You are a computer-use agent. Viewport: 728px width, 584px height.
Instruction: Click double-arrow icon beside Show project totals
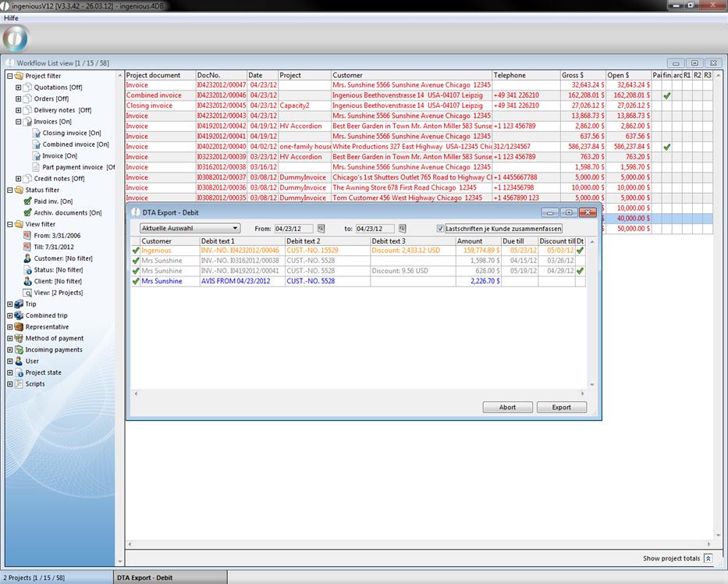coord(708,558)
